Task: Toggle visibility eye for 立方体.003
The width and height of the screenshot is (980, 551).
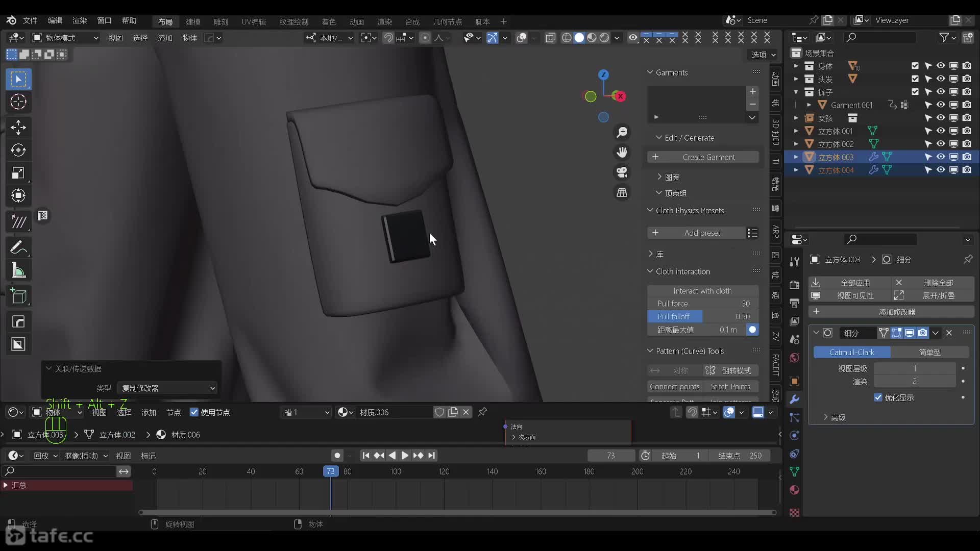Action: (941, 157)
